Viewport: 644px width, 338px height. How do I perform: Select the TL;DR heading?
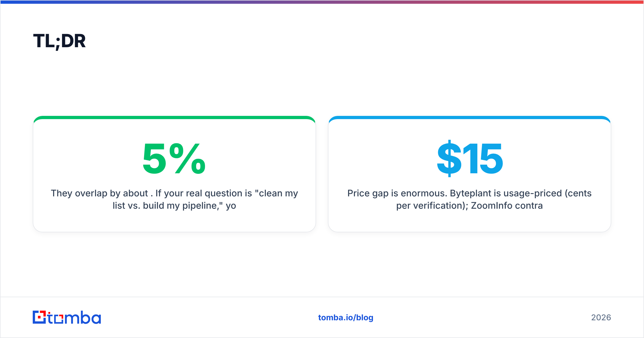point(59,41)
